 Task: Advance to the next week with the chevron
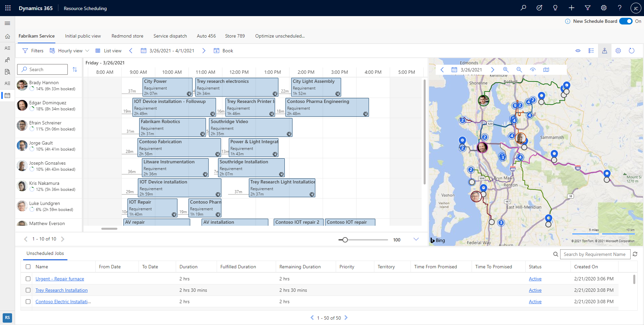[204, 51]
